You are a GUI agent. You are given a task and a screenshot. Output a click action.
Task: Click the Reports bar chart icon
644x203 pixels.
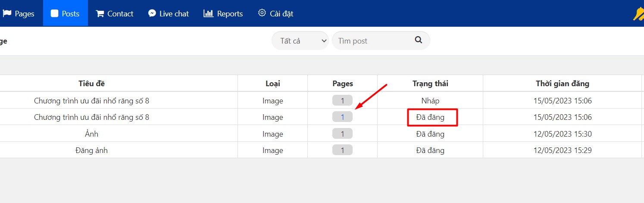pos(209,13)
